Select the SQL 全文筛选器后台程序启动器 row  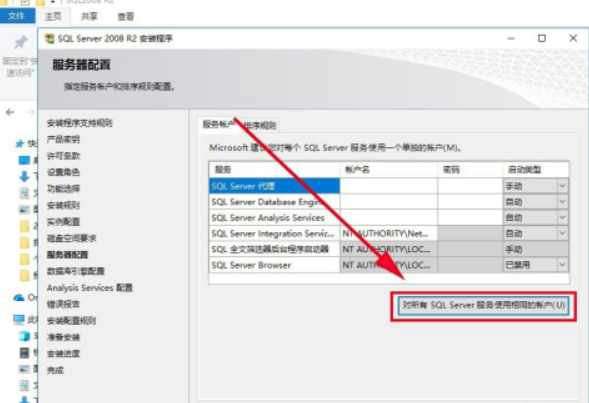pos(274,249)
